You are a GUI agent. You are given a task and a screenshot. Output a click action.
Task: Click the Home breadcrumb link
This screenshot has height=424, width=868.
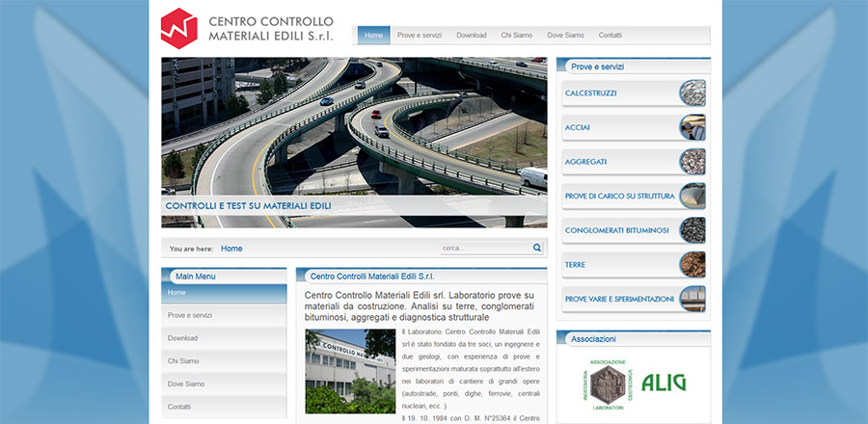pyautogui.click(x=231, y=249)
